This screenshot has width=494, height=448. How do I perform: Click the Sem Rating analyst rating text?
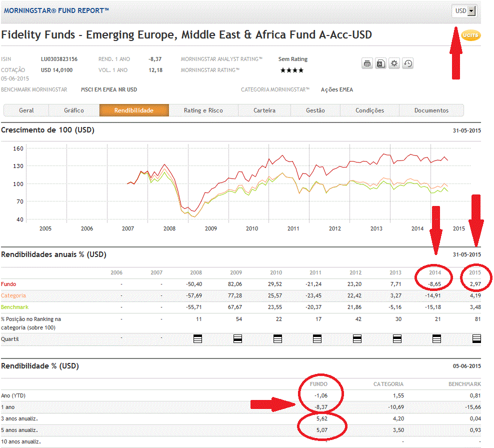[293, 59]
